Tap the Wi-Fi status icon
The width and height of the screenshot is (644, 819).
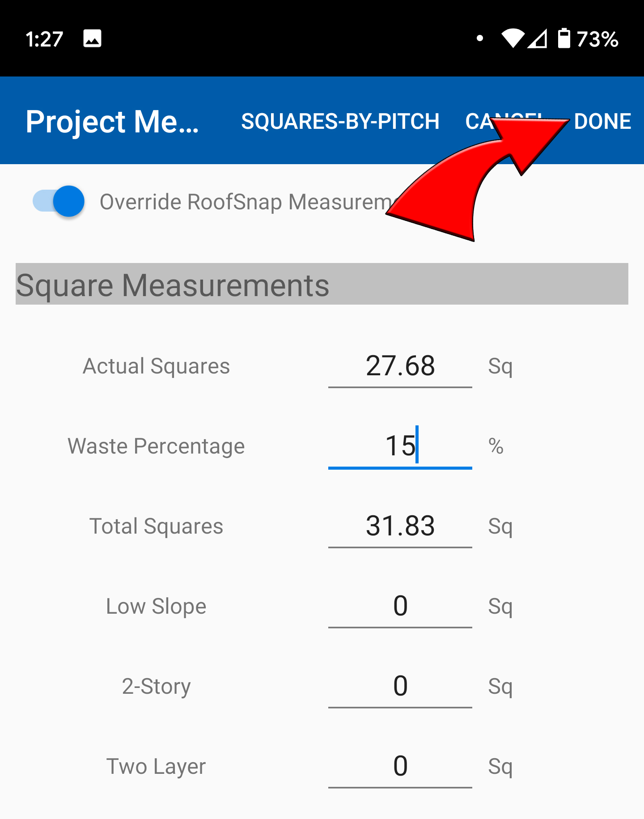tap(513, 38)
